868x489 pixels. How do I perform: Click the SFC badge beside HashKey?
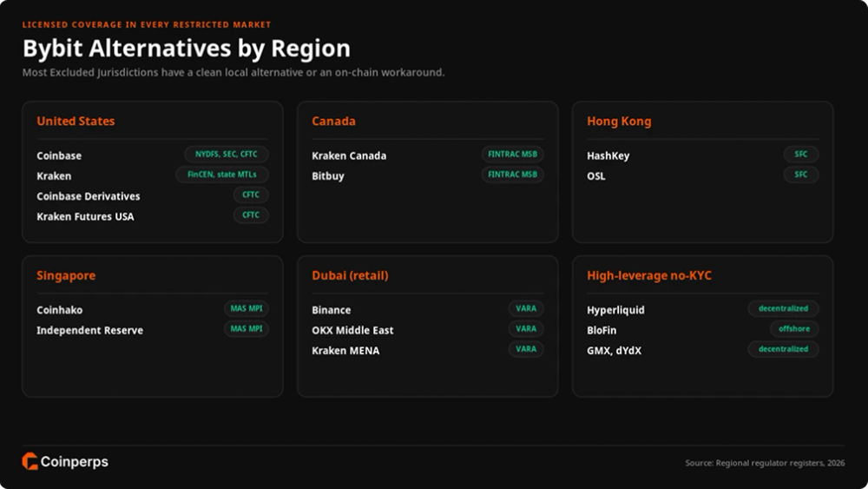click(x=801, y=155)
